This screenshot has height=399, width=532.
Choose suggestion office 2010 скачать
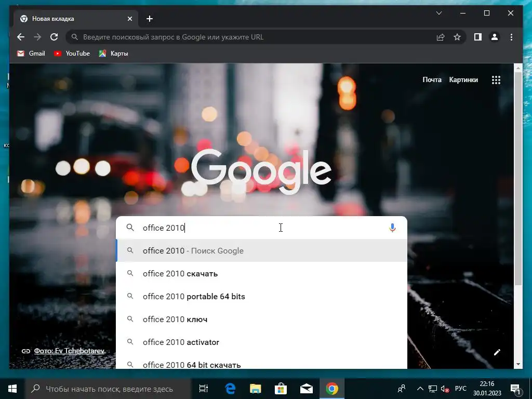262,273
